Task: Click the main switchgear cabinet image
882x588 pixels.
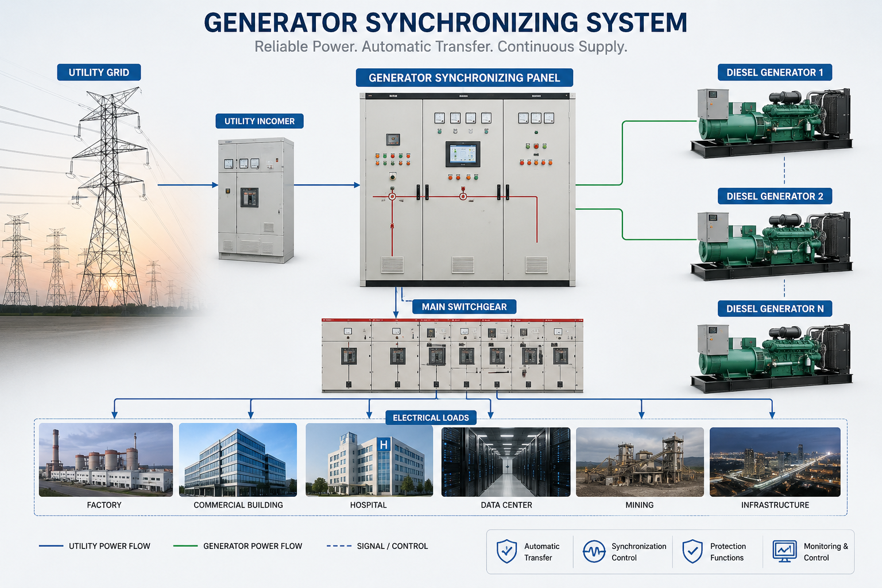Action: tap(452, 355)
